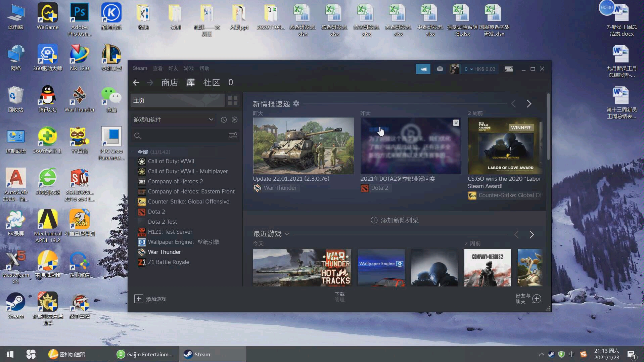This screenshot has width=644, height=362.
Task: Open WeGame desktop shortcut
Action: [x=47, y=16]
